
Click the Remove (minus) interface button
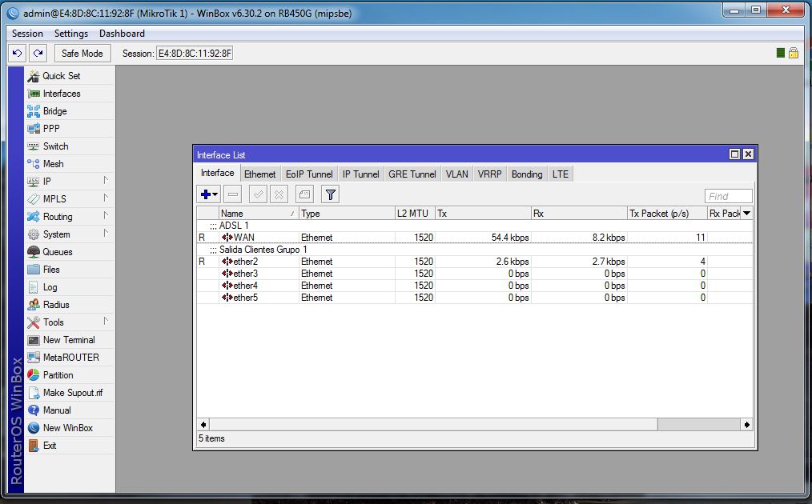click(233, 194)
